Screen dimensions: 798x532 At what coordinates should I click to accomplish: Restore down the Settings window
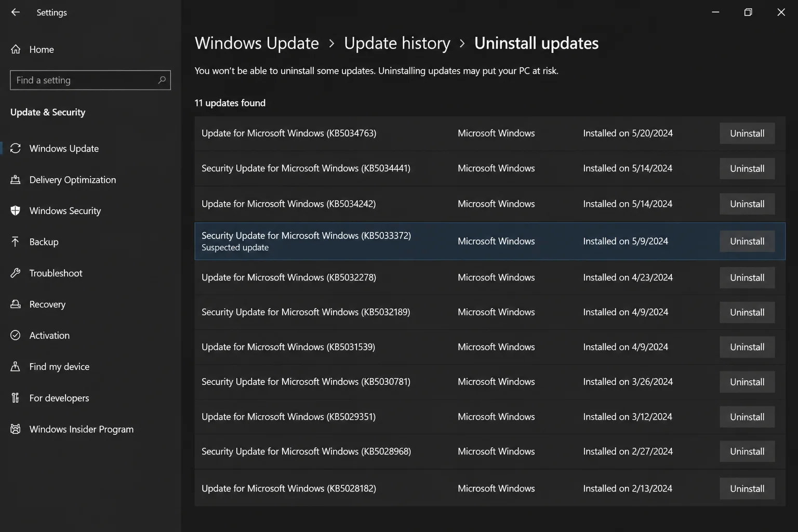pyautogui.click(x=748, y=12)
